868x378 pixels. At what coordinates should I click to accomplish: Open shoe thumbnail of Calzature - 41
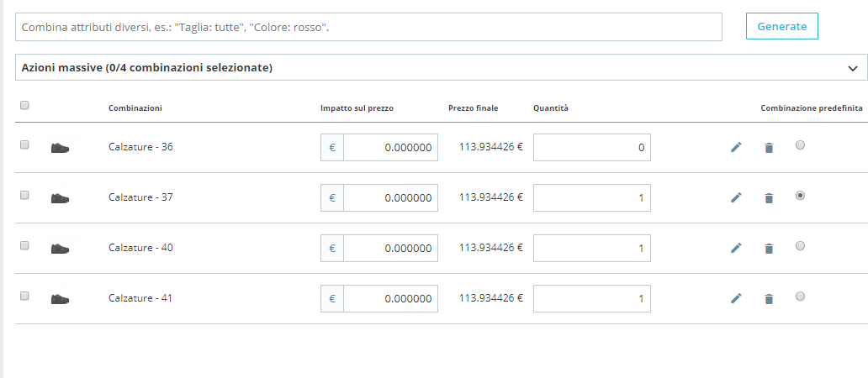pyautogui.click(x=61, y=298)
